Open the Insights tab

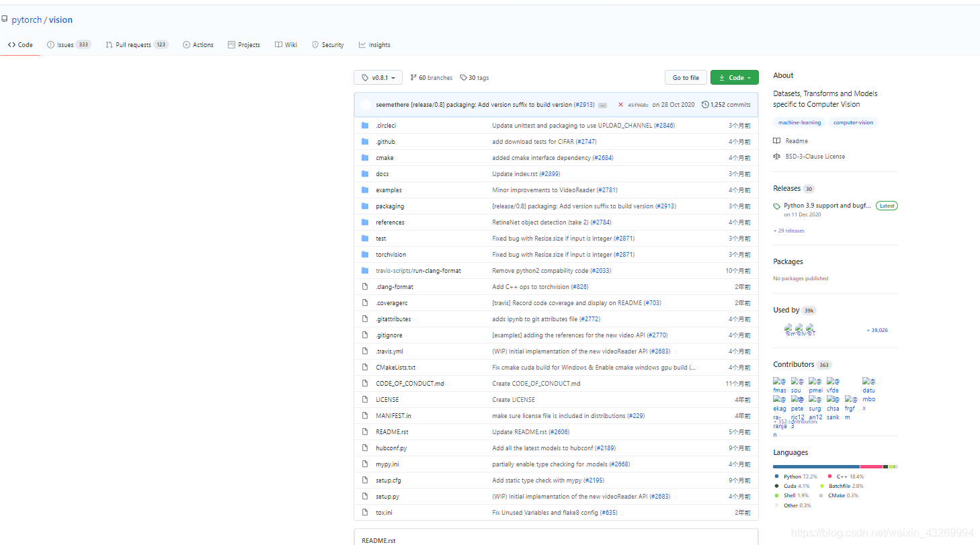click(x=374, y=45)
